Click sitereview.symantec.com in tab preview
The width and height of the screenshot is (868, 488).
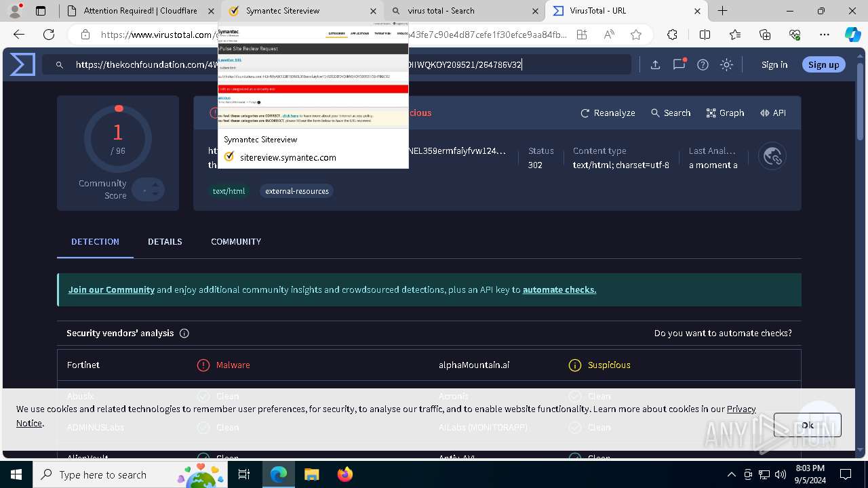288,157
